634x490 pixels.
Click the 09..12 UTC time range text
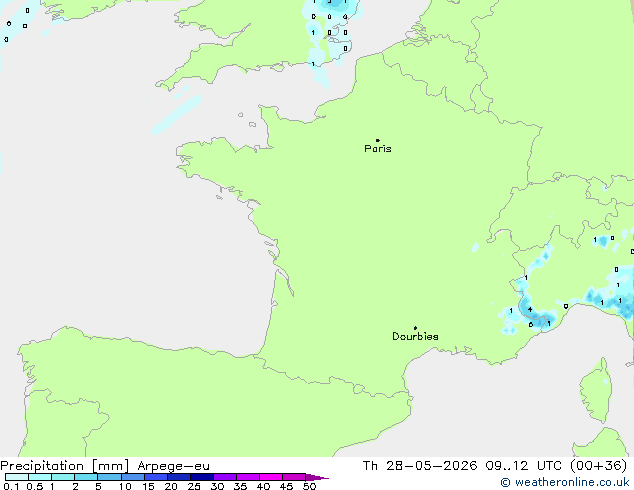tap(524, 466)
